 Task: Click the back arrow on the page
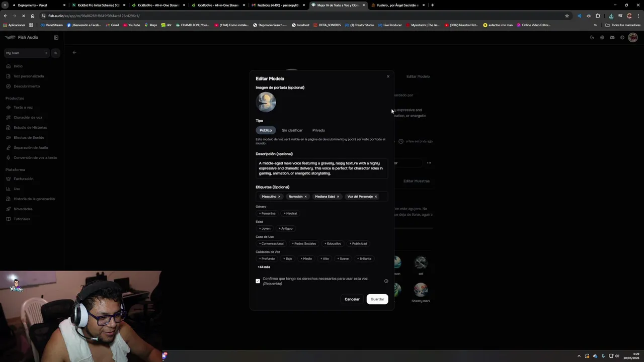click(x=74, y=52)
